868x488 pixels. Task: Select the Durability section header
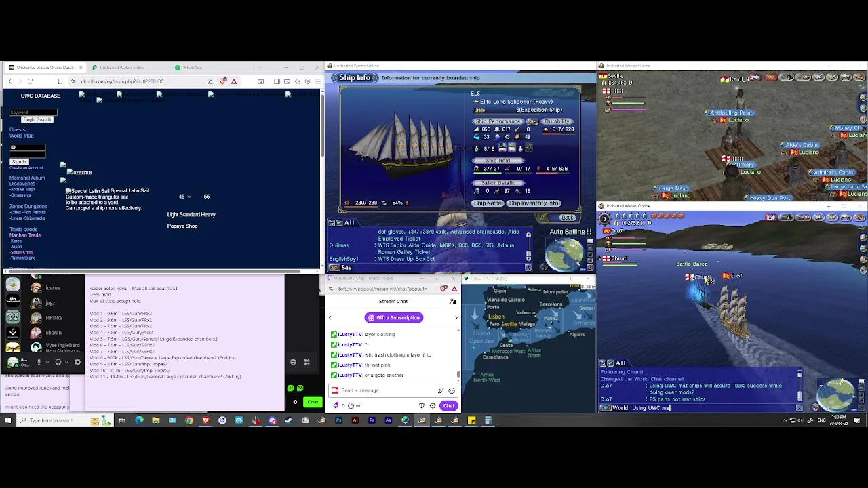pyautogui.click(x=556, y=121)
